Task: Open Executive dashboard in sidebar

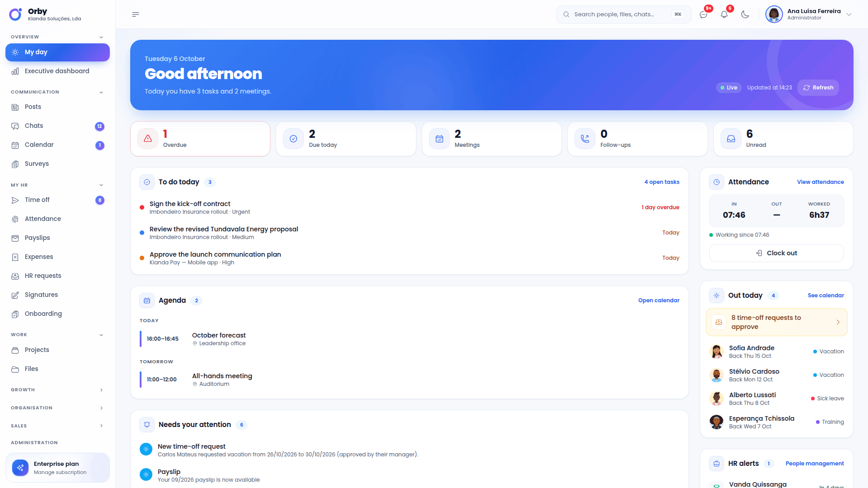Action: (57, 71)
